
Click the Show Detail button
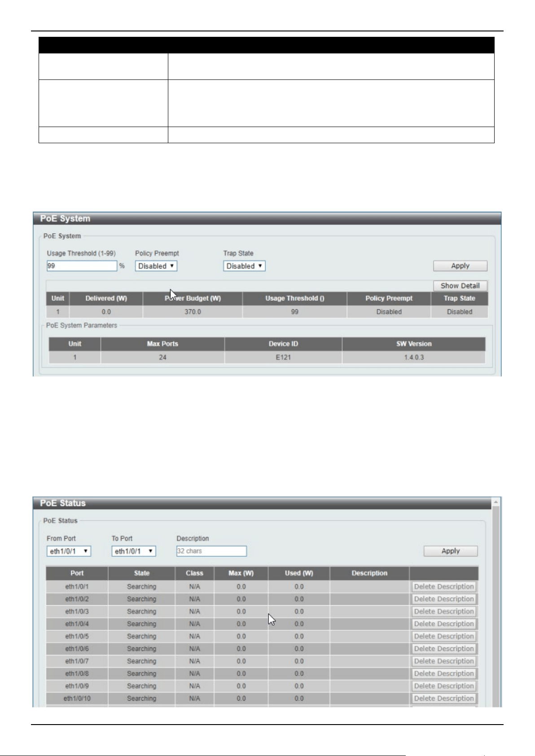[460, 286]
